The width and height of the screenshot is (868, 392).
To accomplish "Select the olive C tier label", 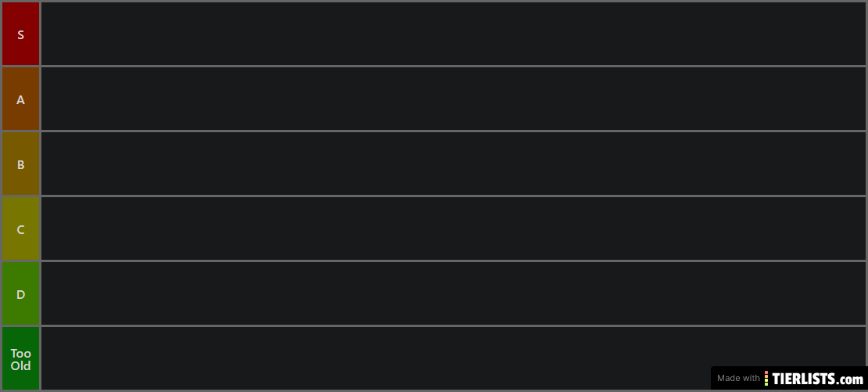I will tap(20, 229).
